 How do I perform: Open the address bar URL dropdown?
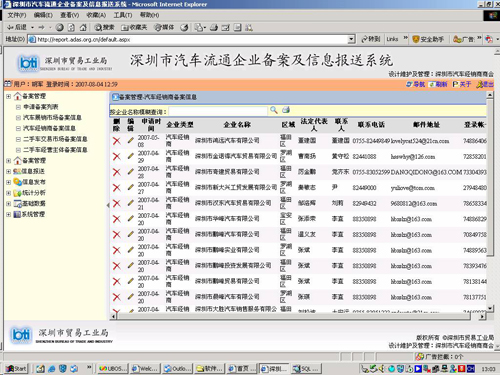(x=351, y=39)
